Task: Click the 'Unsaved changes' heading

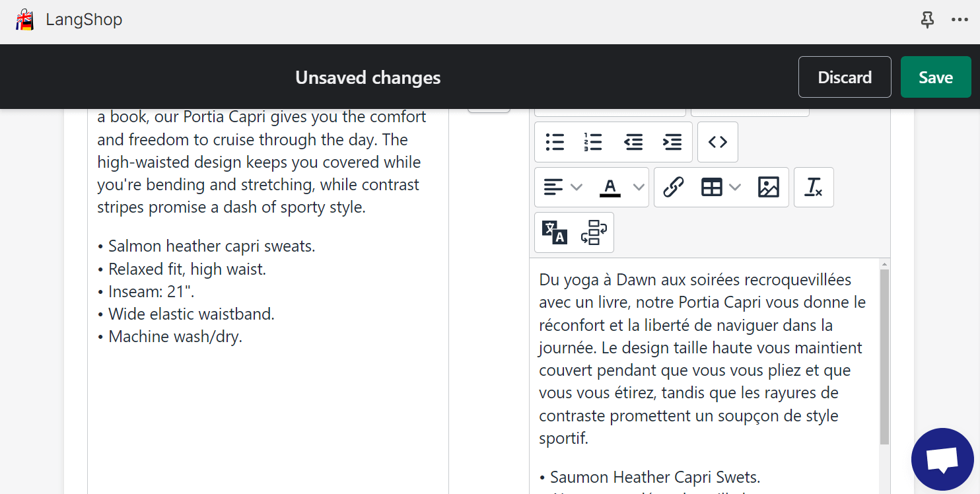Action: [368, 77]
